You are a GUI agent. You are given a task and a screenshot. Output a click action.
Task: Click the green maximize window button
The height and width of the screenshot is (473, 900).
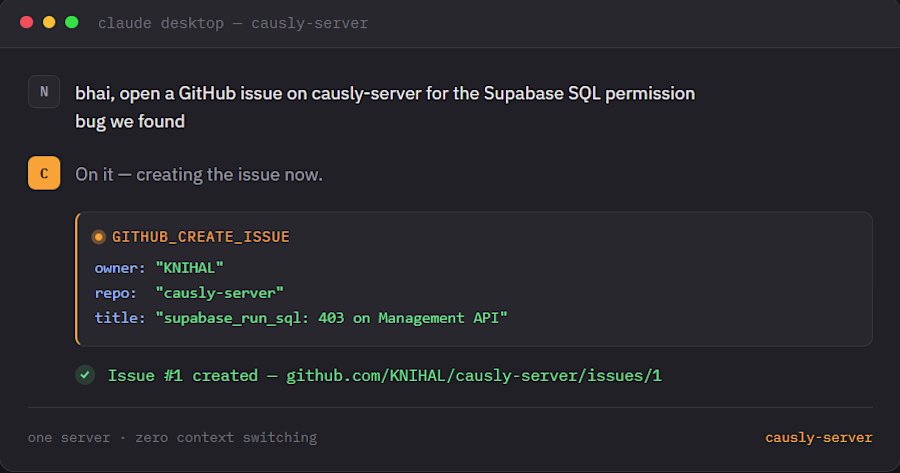click(72, 22)
